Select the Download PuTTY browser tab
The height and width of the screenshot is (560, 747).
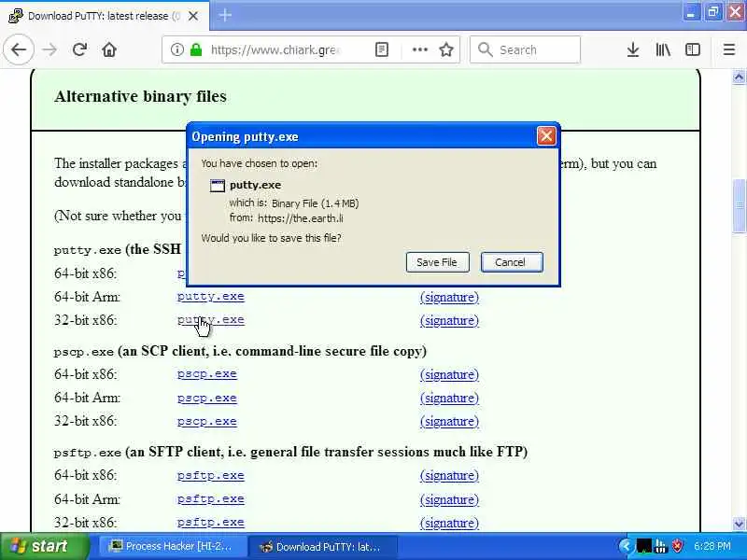coord(104,16)
